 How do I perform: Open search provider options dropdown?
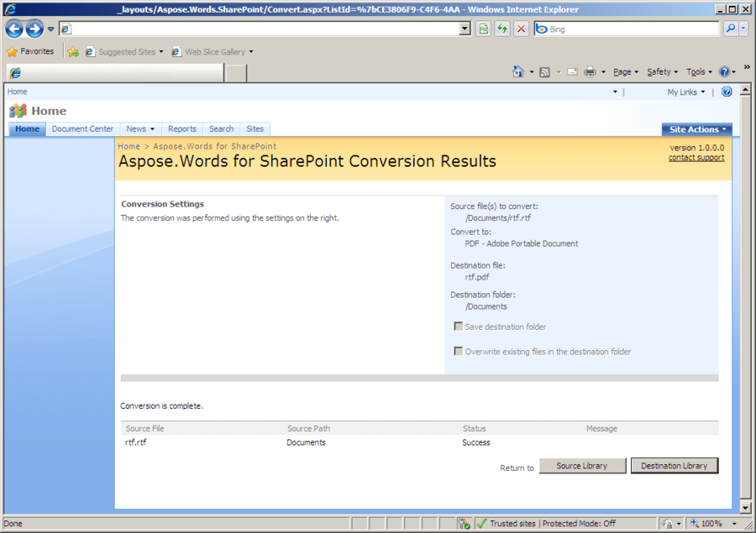point(743,29)
